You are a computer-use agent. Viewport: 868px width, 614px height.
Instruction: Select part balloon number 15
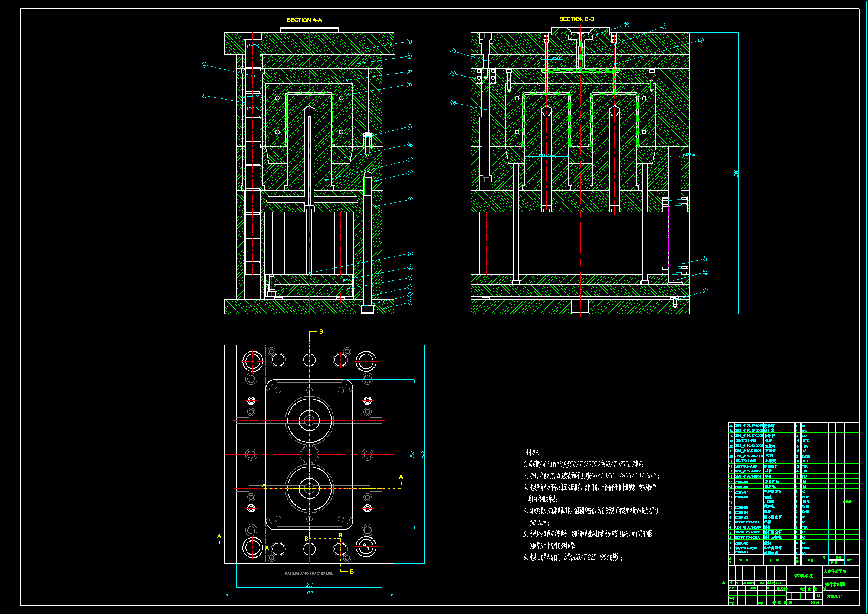(x=409, y=42)
